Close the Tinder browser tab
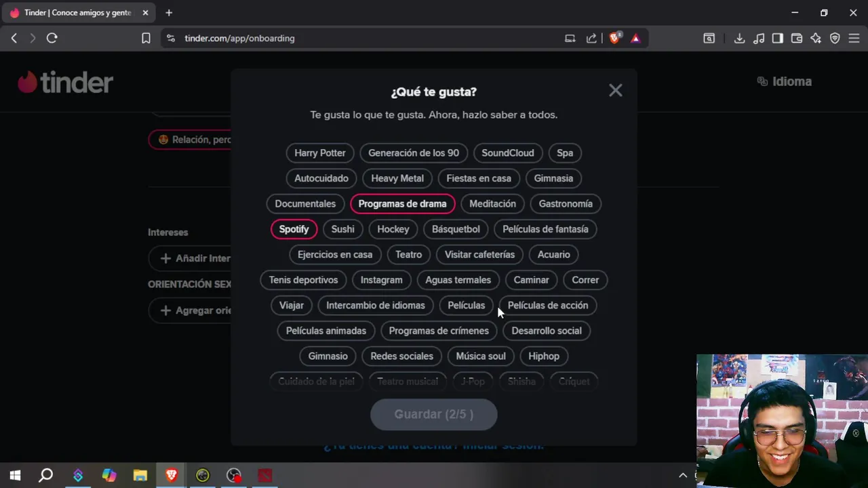868x488 pixels. pyautogui.click(x=145, y=13)
